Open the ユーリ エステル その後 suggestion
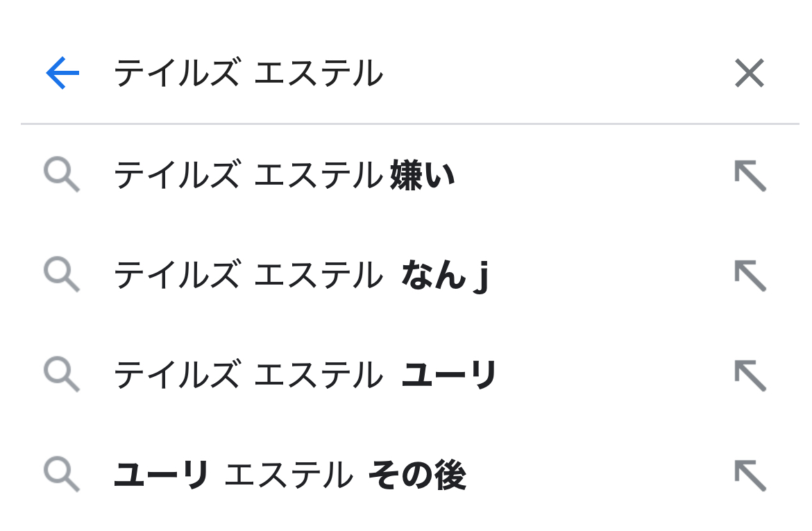The width and height of the screenshot is (812, 531). click(289, 475)
